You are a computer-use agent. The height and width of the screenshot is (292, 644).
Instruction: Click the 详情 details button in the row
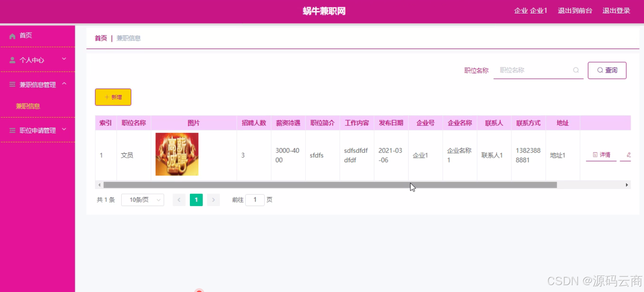[601, 155]
